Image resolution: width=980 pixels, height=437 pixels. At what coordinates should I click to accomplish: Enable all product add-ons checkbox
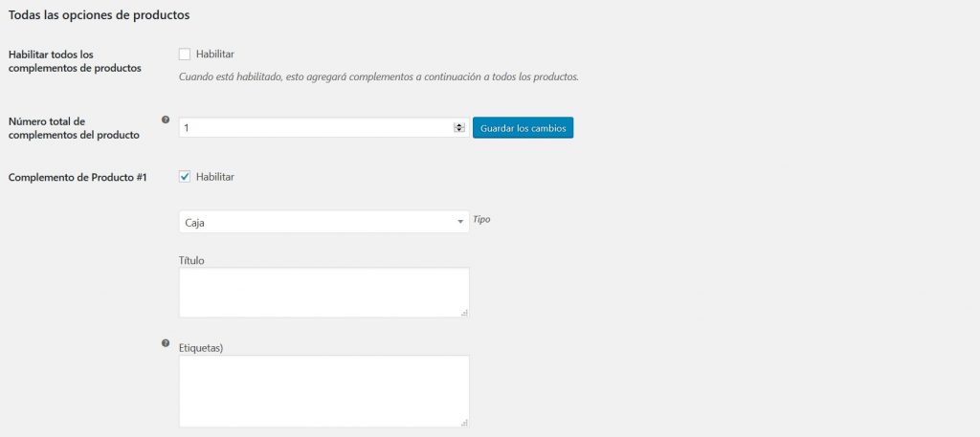point(185,54)
